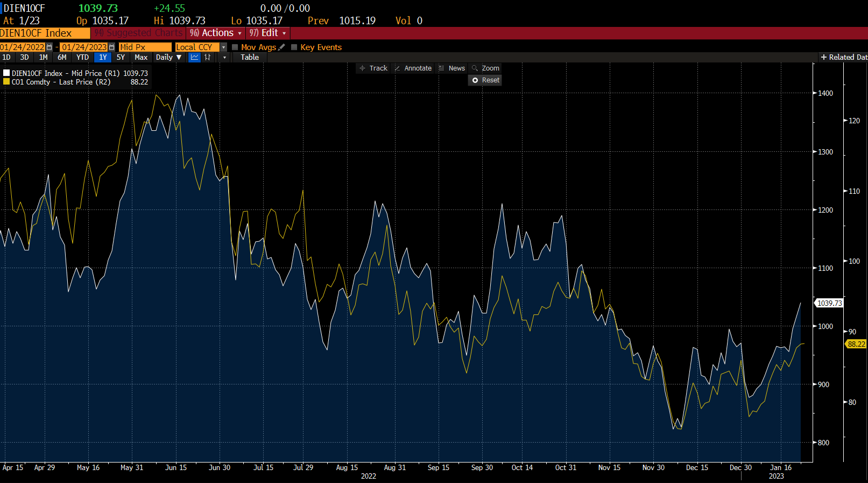868x483 pixels.
Task: Click the Nov 30 x-axis date label
Action: click(653, 467)
